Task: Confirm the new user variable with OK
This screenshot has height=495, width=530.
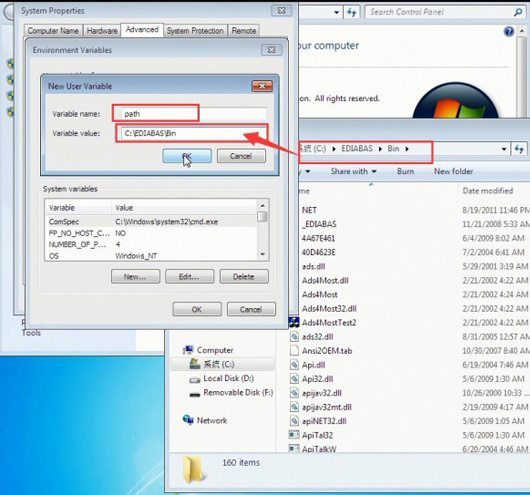Action: tap(187, 156)
